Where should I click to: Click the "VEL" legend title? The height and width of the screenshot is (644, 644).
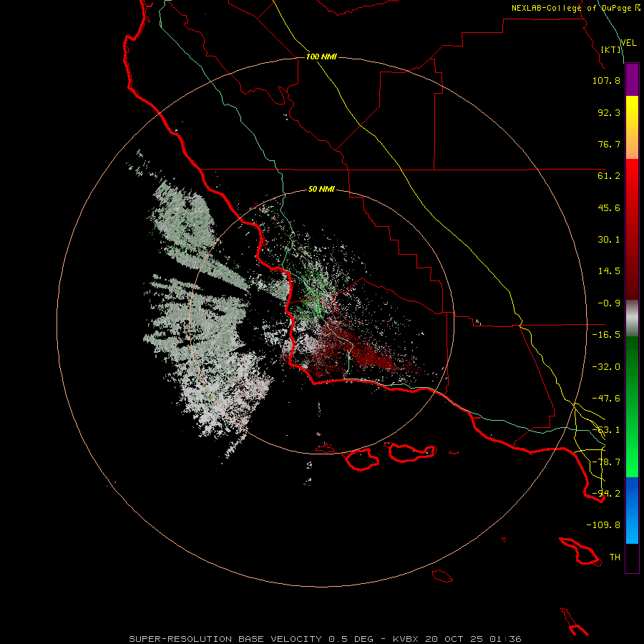click(x=628, y=43)
